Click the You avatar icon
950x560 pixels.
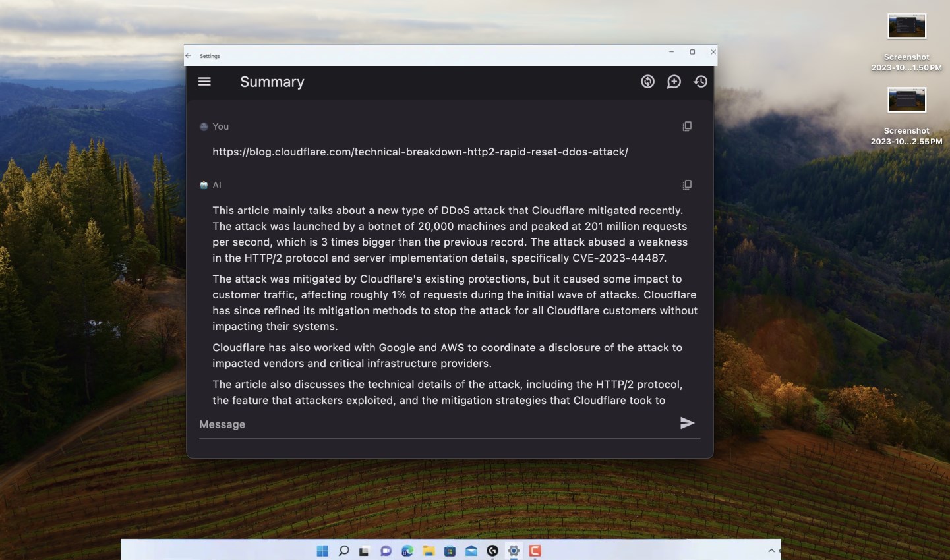point(204,126)
